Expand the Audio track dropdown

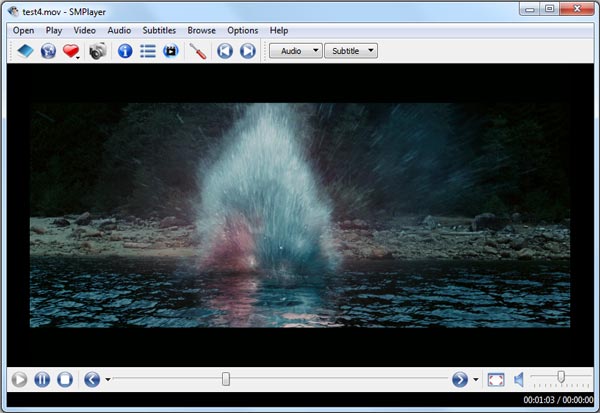tap(295, 50)
